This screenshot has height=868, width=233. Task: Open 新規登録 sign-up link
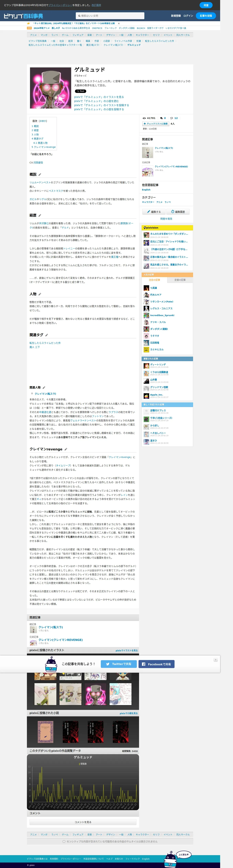click(x=176, y=16)
